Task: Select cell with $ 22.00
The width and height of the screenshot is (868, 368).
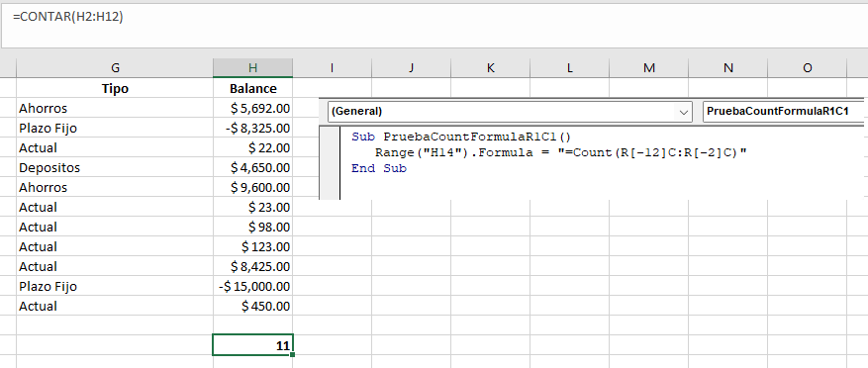Action: click(253, 147)
